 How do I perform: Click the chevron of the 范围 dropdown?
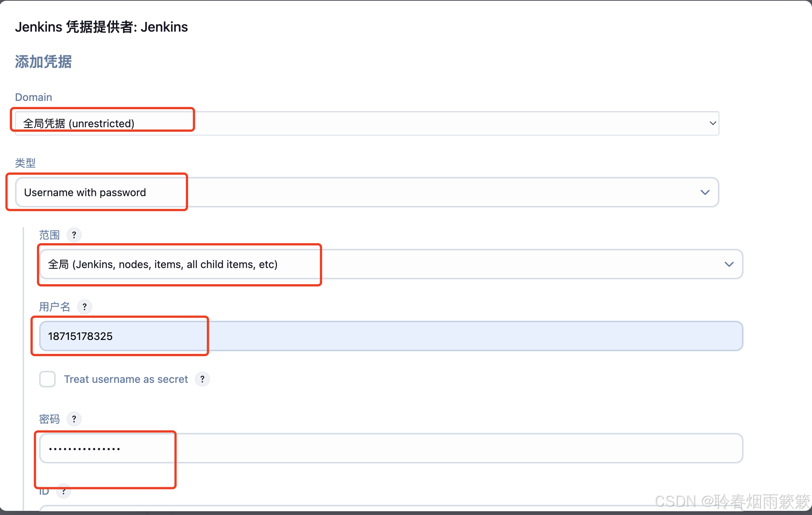729,264
